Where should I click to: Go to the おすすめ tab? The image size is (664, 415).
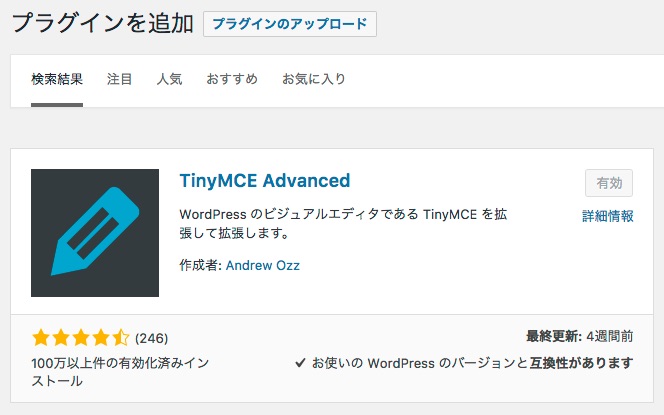(x=232, y=79)
